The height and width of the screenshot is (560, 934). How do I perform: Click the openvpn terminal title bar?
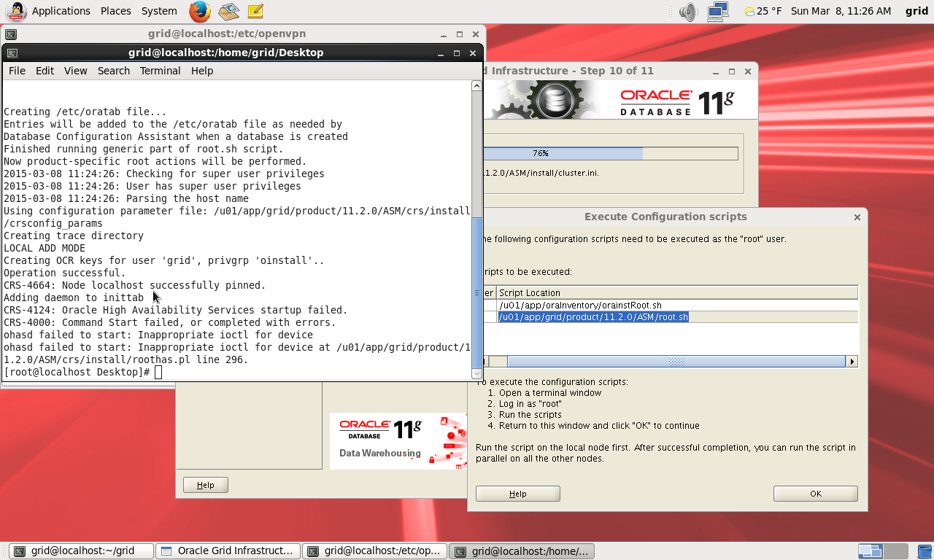(x=227, y=34)
